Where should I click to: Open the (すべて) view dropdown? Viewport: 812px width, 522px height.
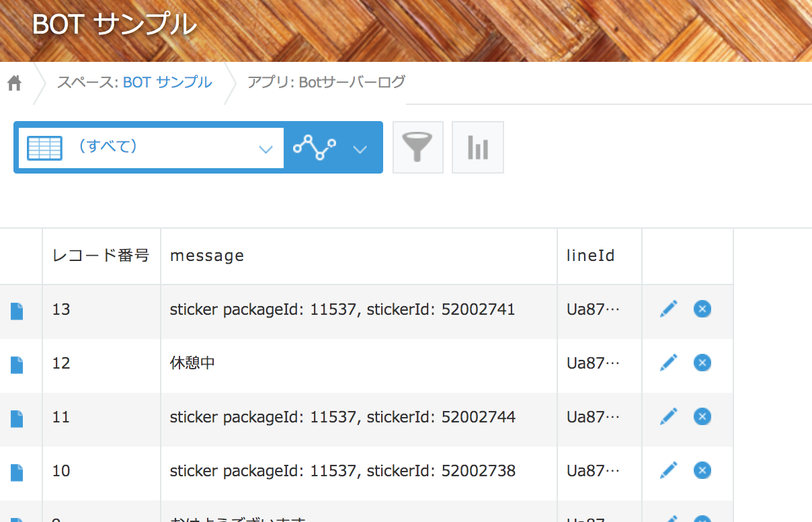click(266, 147)
